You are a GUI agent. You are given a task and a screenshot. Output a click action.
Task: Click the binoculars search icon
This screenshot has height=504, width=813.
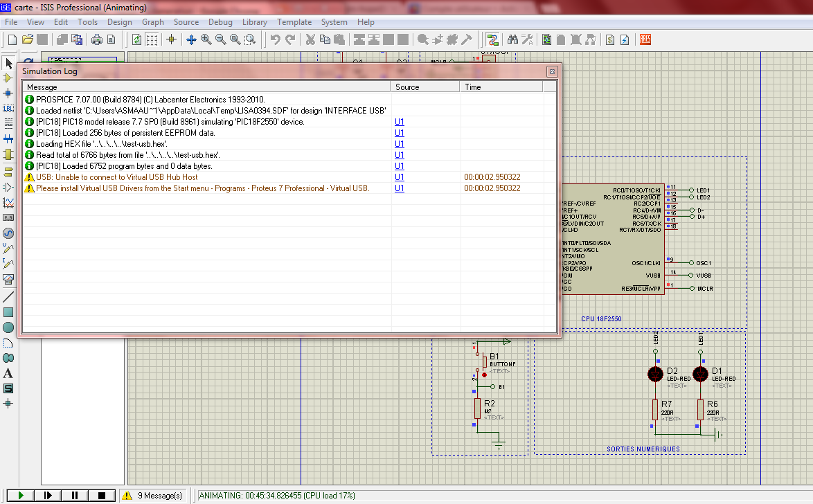(x=513, y=39)
